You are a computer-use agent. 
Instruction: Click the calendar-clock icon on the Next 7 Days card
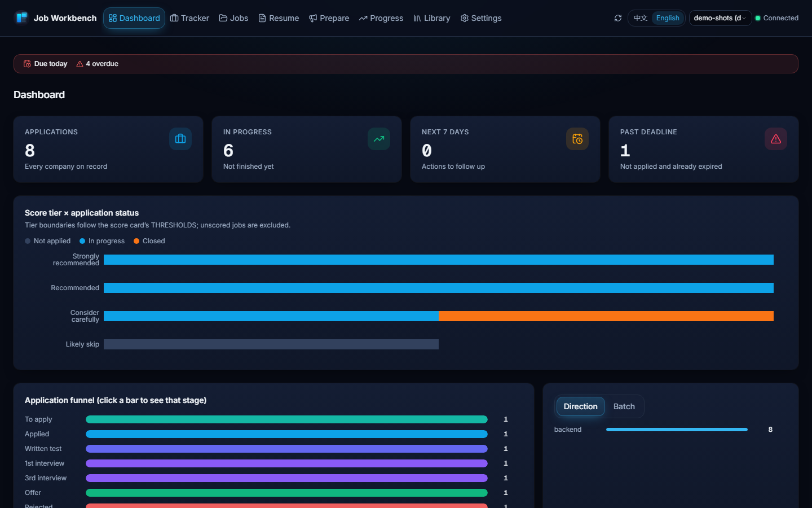coord(577,139)
